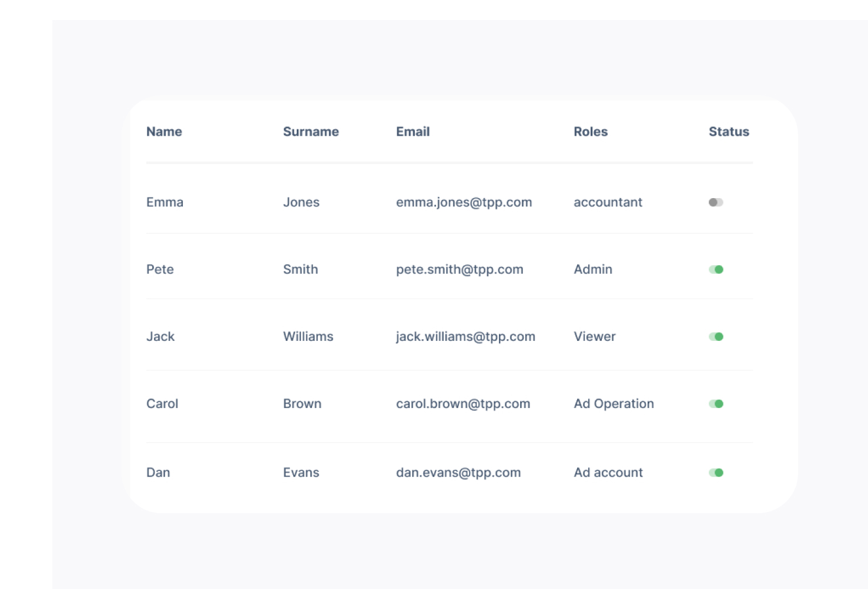Image resolution: width=868 pixels, height=589 pixels.
Task: Disable Pete Smith status toggle
Action: pyautogui.click(x=716, y=269)
